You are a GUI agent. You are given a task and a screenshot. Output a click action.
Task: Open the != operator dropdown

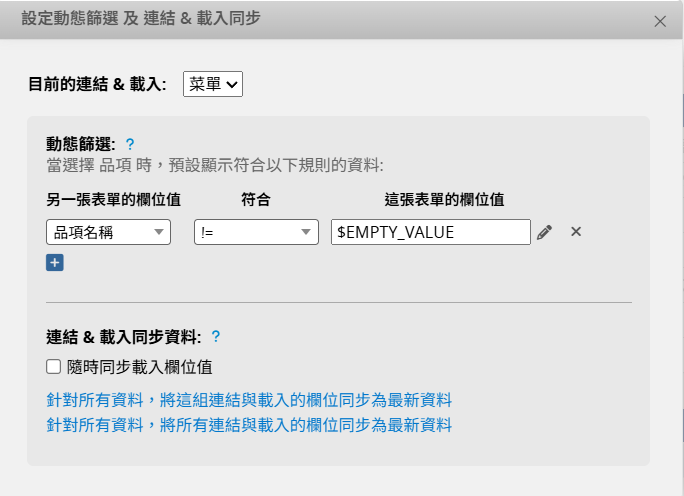(256, 232)
